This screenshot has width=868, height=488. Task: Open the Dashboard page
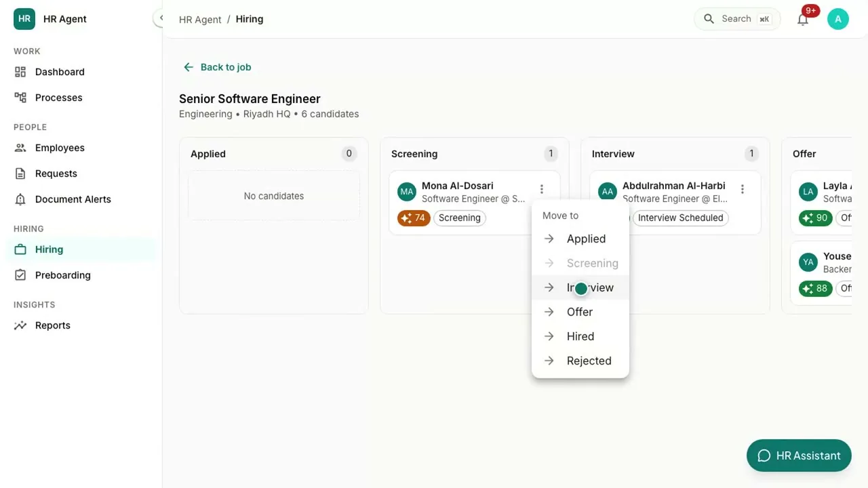60,72
